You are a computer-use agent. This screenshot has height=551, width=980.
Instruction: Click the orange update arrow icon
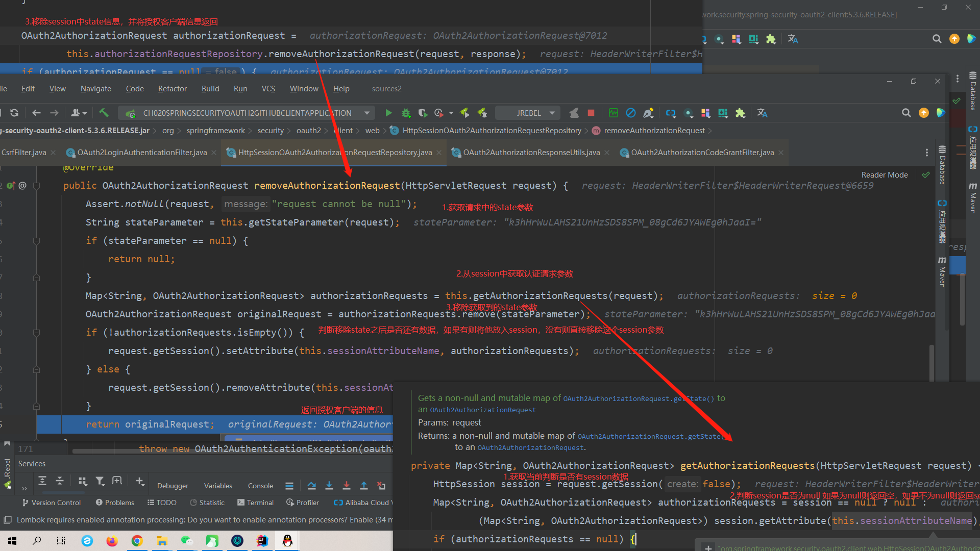(x=924, y=113)
